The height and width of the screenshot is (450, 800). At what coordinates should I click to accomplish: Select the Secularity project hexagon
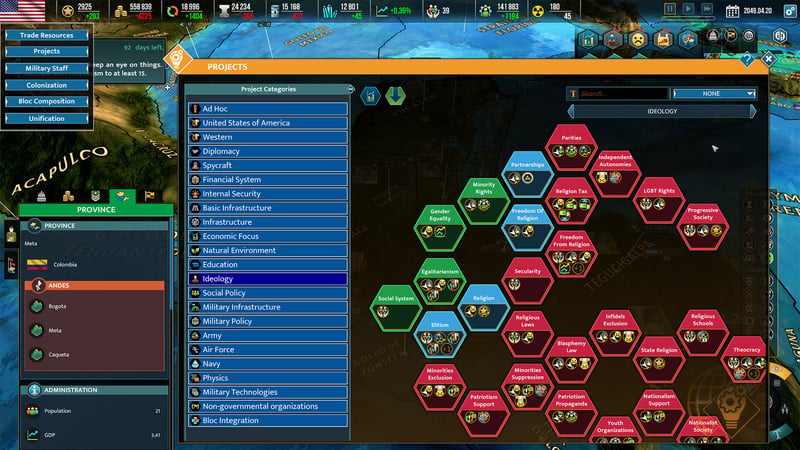528,280
